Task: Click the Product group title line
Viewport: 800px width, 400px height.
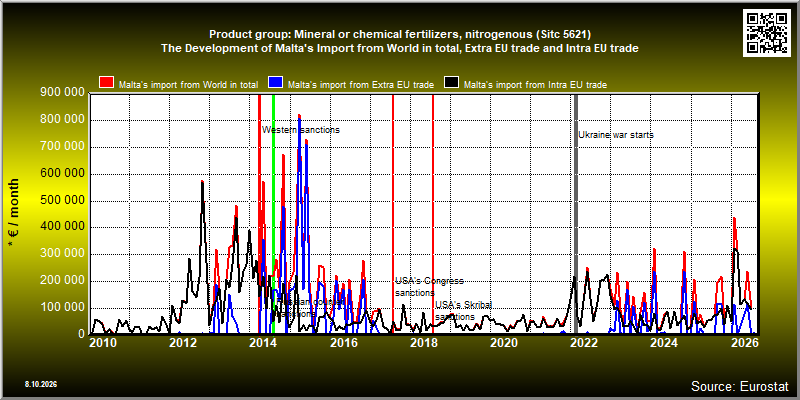Action: tap(400, 34)
